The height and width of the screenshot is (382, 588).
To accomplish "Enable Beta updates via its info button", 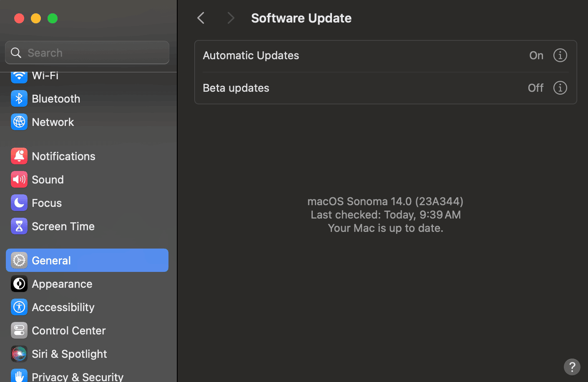I will pyautogui.click(x=560, y=88).
